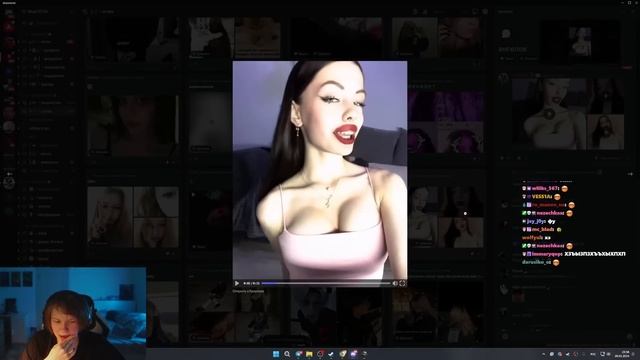The height and width of the screenshot is (360, 640).
Task: Click username jay_j0ys in chat overlay
Action: click(x=536, y=221)
